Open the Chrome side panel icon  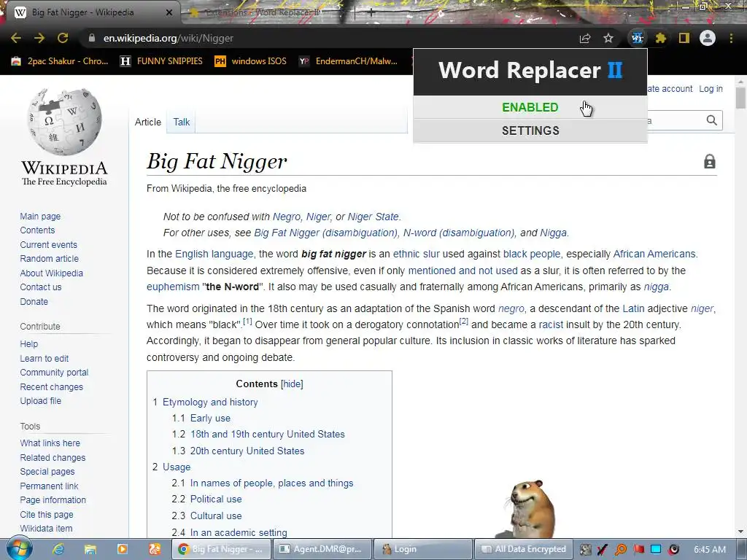pyautogui.click(x=684, y=38)
